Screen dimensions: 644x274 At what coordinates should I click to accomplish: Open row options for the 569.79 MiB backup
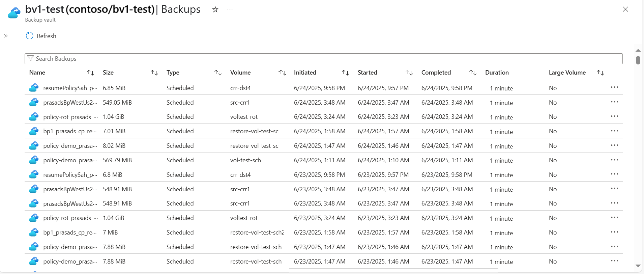(614, 160)
